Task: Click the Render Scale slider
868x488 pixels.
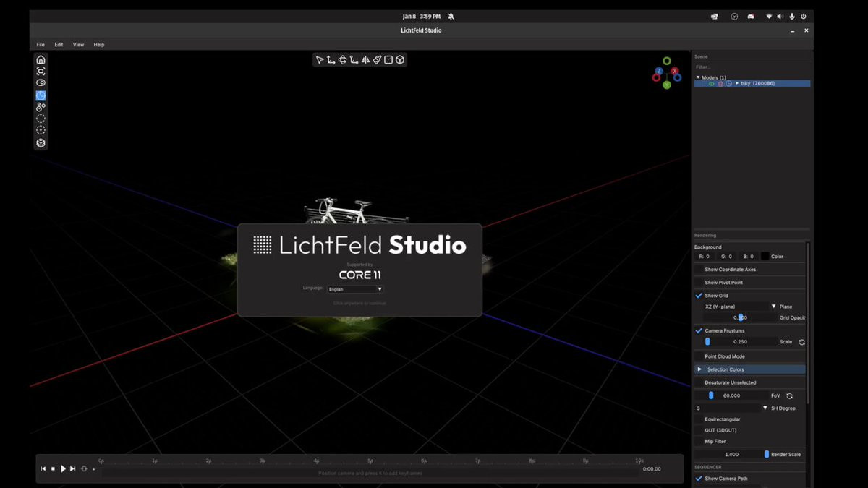Action: coord(731,455)
